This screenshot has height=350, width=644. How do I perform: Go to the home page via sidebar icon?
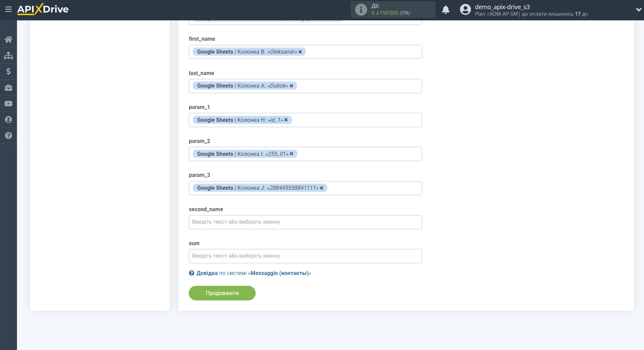click(8, 39)
